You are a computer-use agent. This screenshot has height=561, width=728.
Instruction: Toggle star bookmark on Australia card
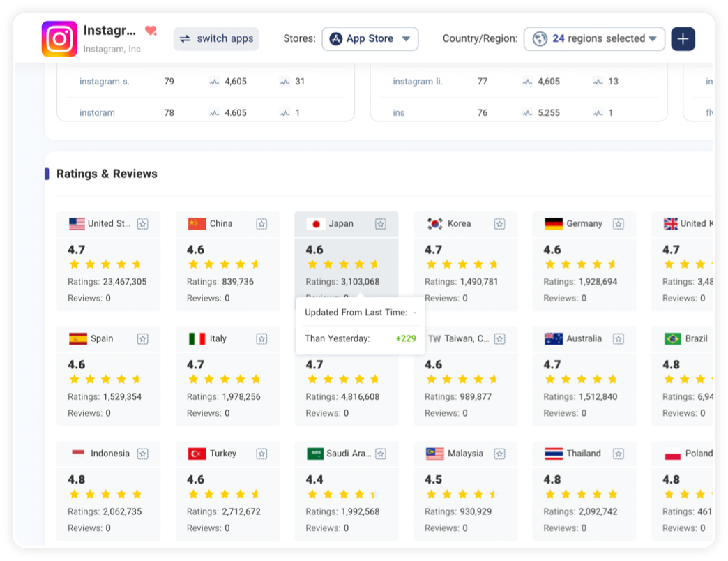618,338
